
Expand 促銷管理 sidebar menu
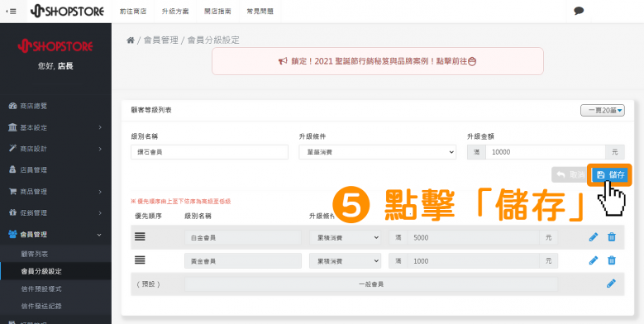[x=55, y=213]
